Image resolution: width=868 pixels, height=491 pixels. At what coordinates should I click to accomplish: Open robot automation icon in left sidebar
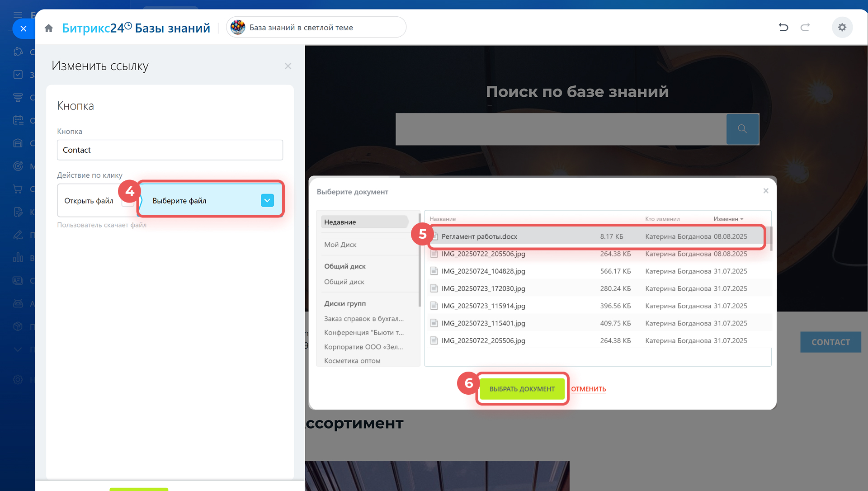(18, 303)
